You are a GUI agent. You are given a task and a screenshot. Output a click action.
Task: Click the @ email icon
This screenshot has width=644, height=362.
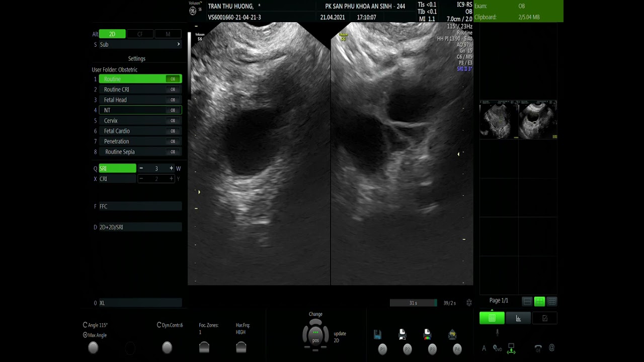552,347
